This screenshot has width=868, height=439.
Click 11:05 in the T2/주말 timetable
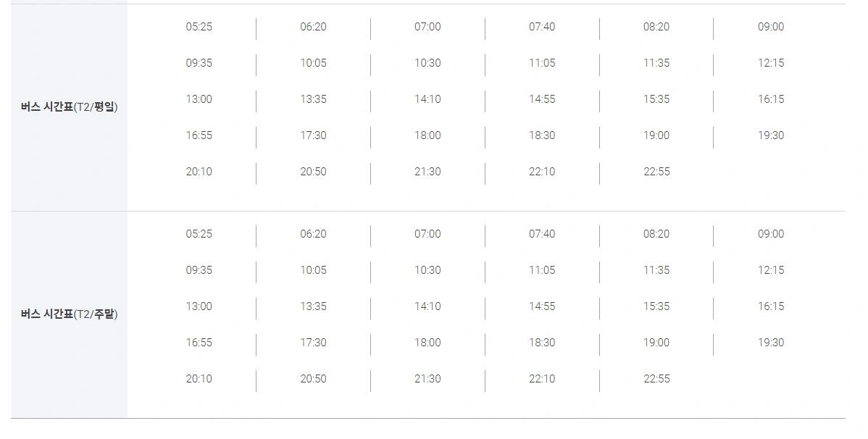[x=542, y=270]
